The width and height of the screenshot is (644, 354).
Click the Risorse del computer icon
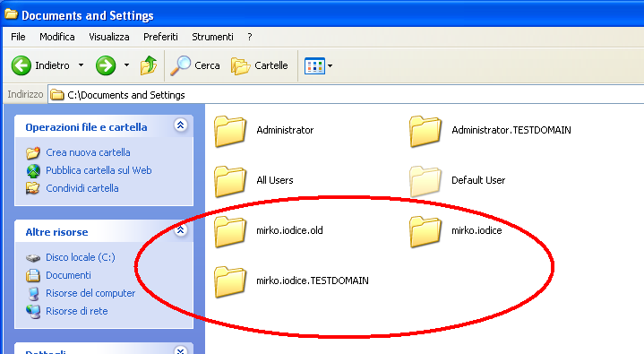click(33, 294)
